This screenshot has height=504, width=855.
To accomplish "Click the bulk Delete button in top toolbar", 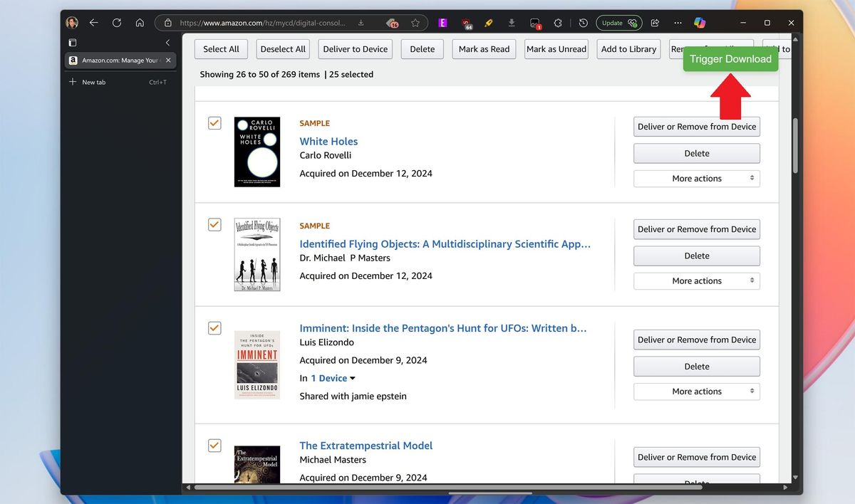I will point(423,49).
